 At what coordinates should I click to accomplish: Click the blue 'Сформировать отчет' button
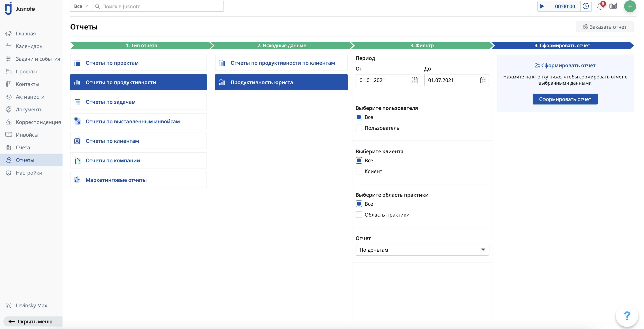(x=565, y=99)
